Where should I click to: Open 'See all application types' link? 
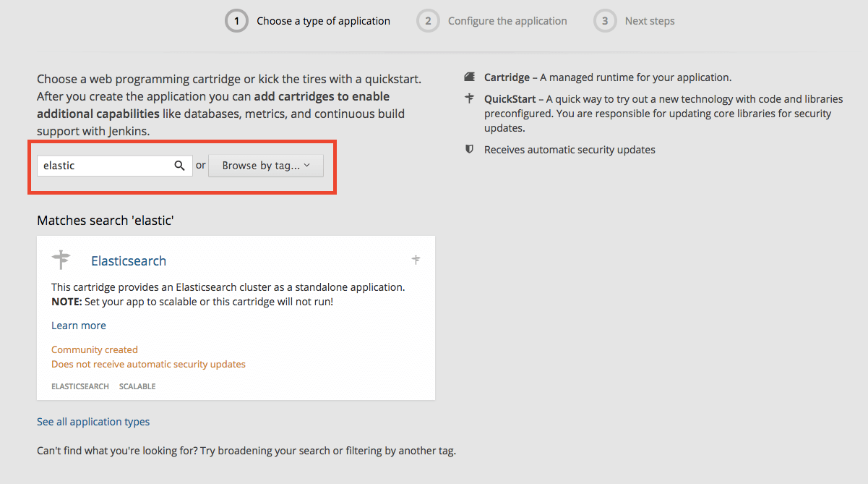coord(93,422)
